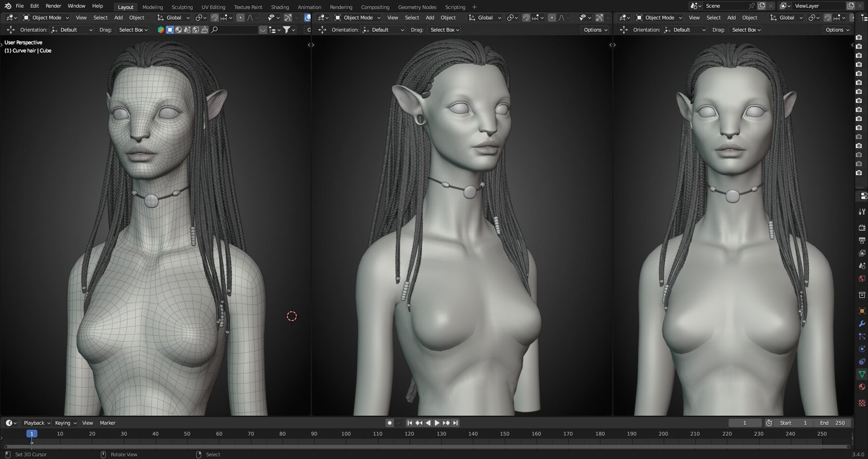Toggle proportional editing in middle viewport

[x=552, y=18]
